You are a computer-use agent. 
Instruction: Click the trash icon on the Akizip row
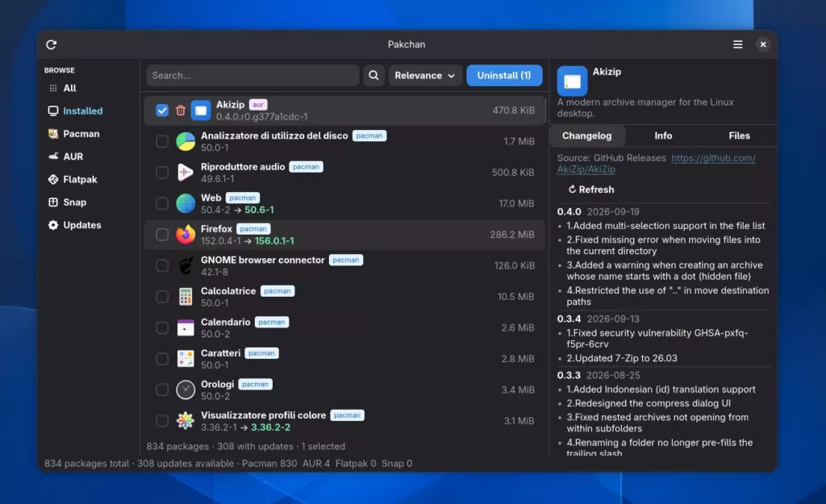(181, 110)
